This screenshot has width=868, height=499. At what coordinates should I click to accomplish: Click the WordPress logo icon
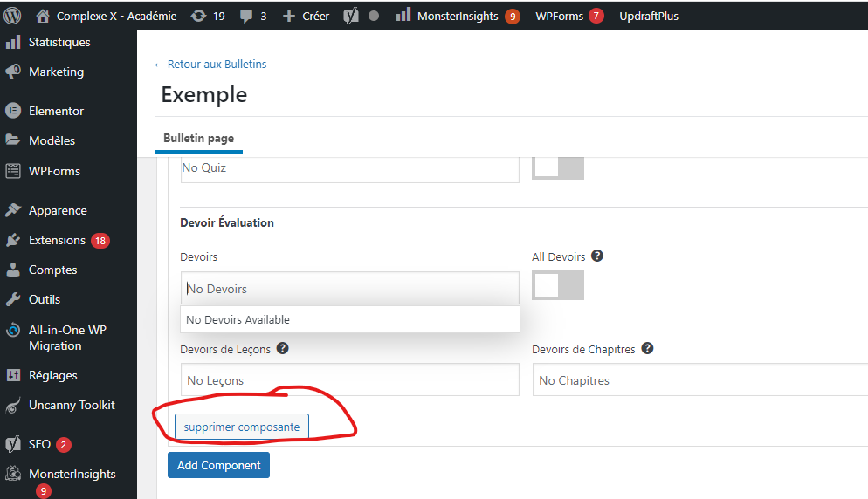point(12,16)
